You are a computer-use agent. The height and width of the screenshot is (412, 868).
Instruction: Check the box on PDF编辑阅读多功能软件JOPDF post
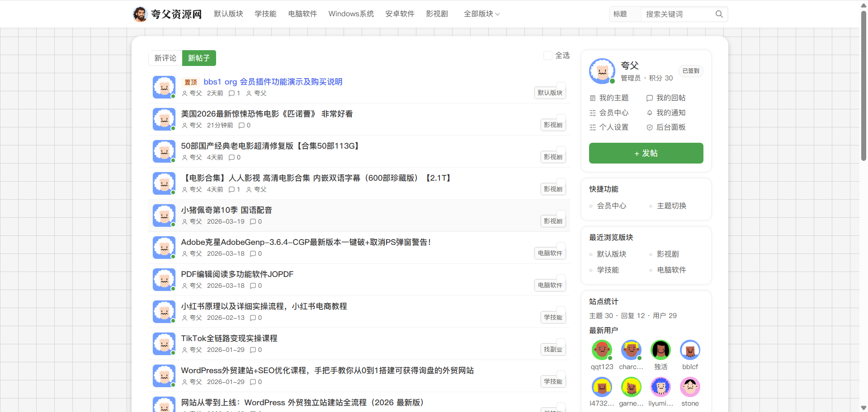point(561,279)
